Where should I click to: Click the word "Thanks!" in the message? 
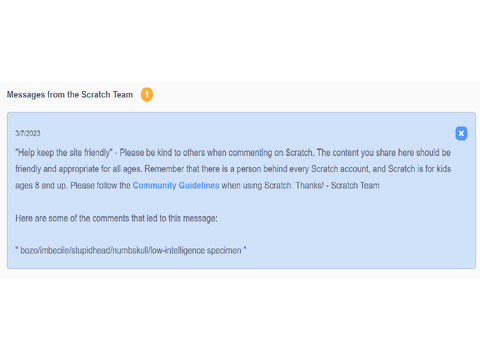(310, 185)
